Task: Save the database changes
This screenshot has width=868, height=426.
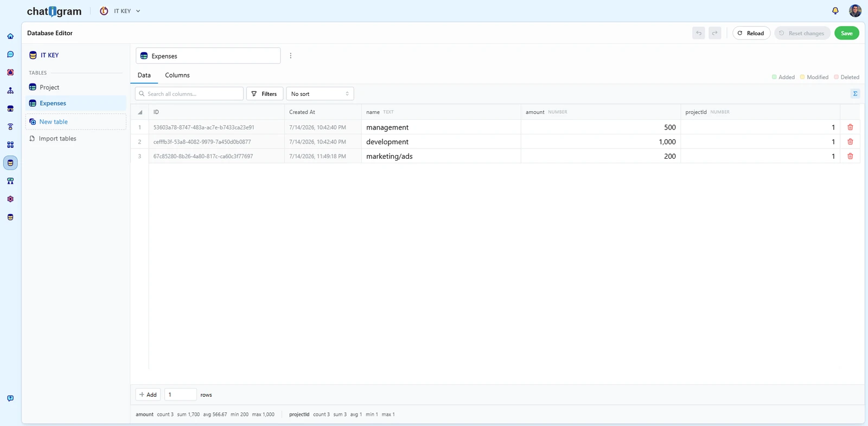Action: coord(847,33)
